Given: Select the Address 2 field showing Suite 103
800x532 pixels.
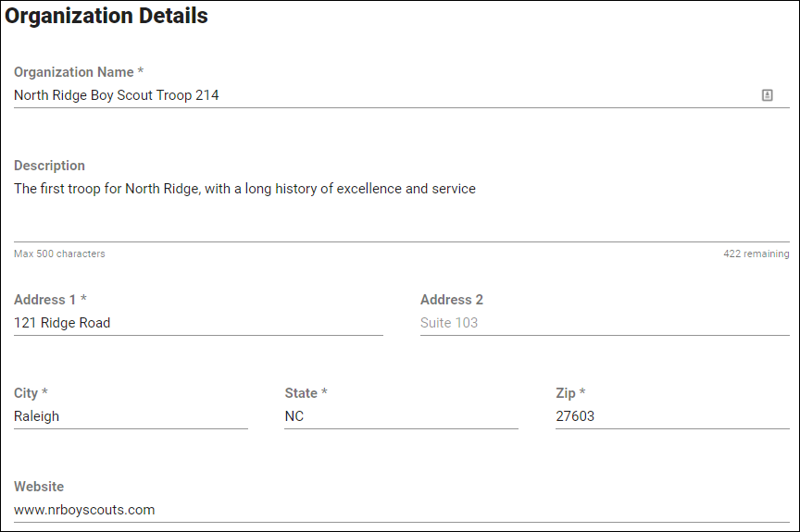Looking at the screenshot, I should click(x=605, y=323).
